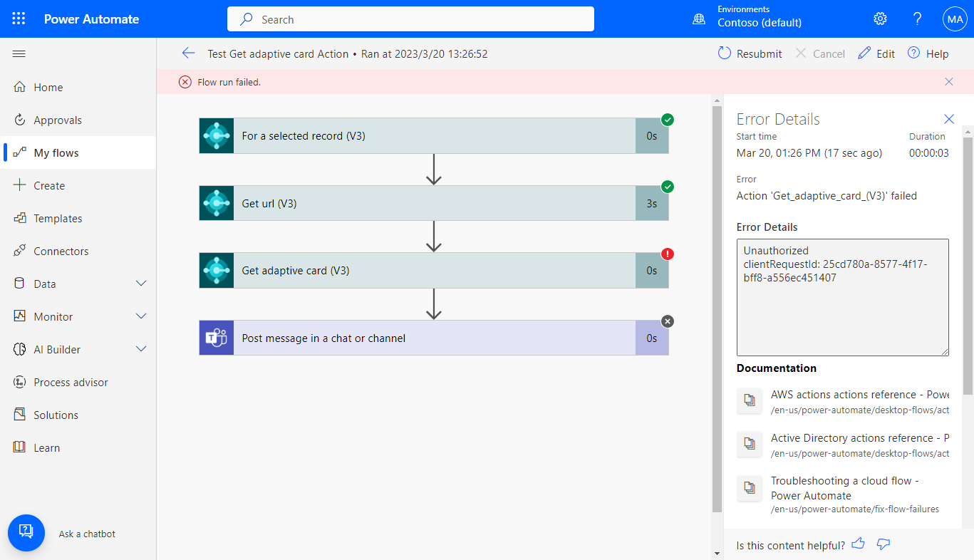Go back using the left arrow
Screen dimensions: 974x560
tap(188, 53)
